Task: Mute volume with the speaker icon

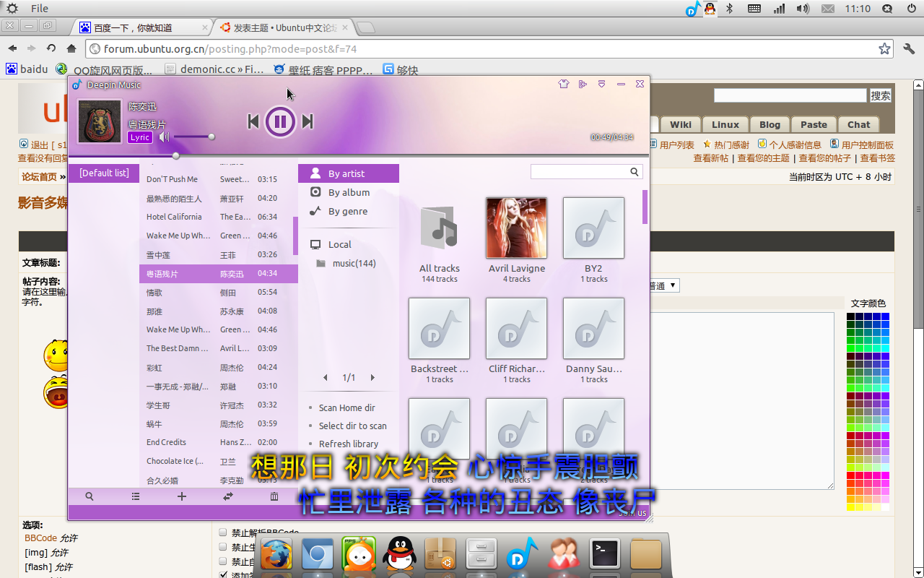Action: [164, 137]
